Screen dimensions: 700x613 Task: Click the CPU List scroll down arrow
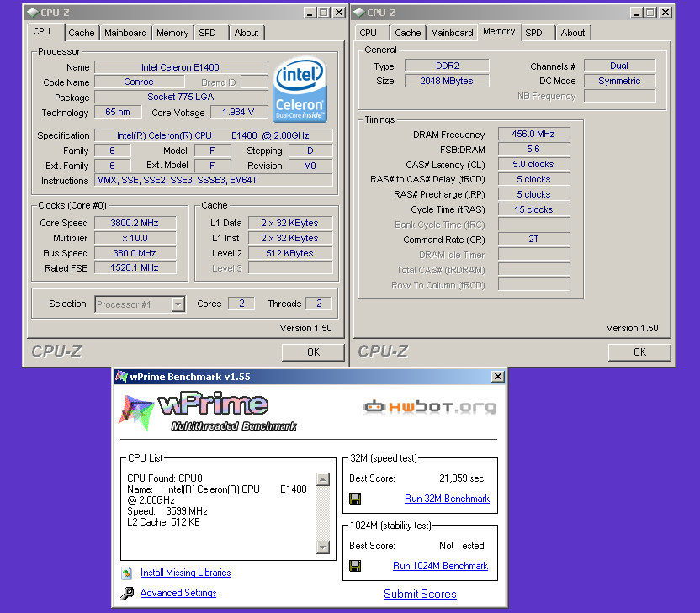[322, 547]
